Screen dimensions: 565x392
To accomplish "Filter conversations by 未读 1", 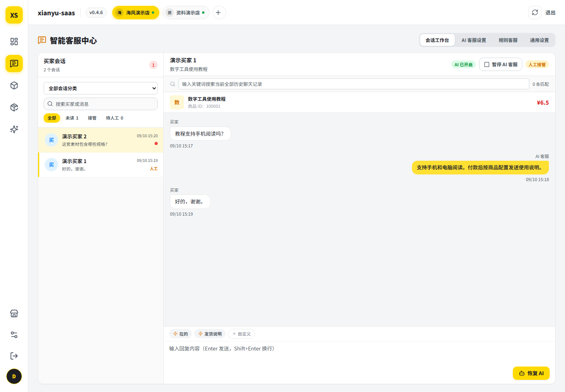I will click(72, 118).
